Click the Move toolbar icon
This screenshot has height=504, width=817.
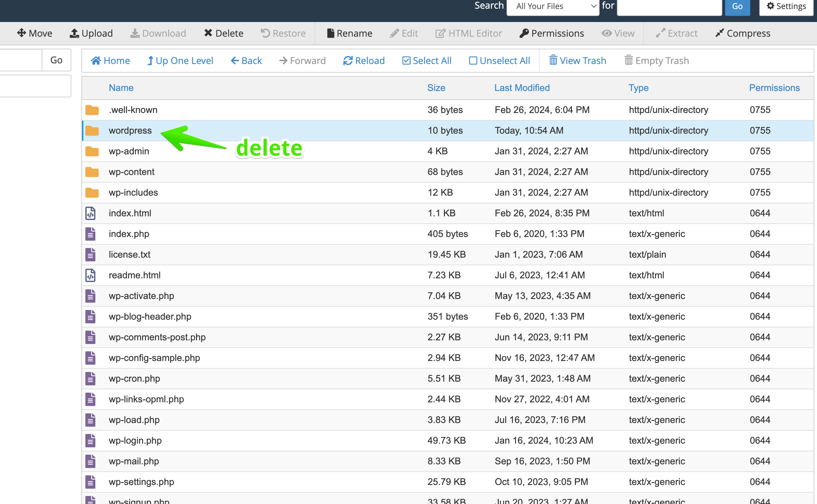pos(21,33)
